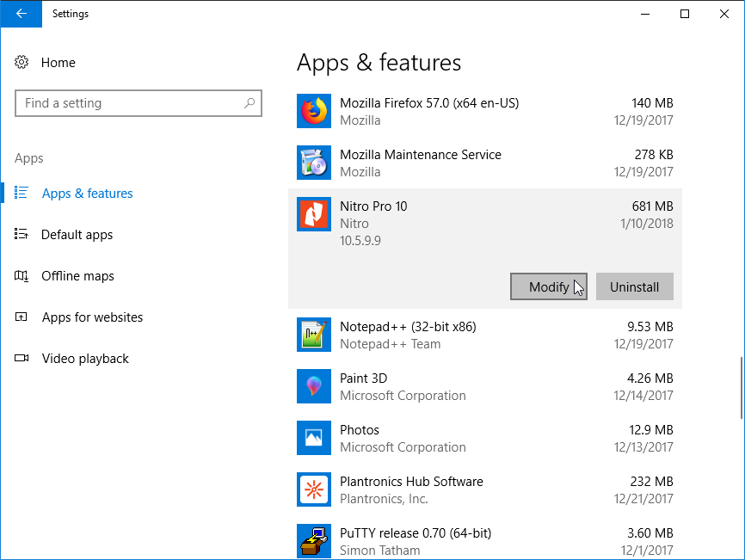Viewport: 745px width, 560px height.
Task: Focus the Find a setting search box
Action: tap(139, 103)
